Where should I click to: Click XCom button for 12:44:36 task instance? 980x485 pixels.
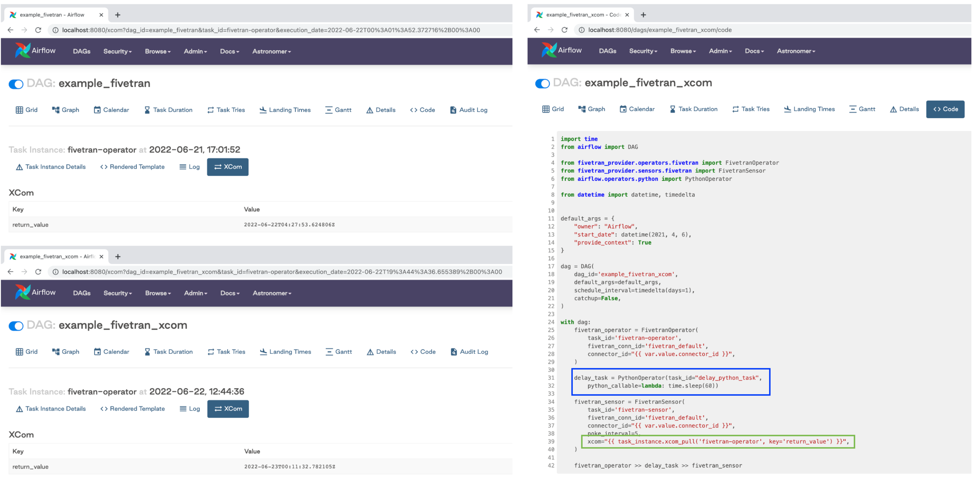point(228,408)
